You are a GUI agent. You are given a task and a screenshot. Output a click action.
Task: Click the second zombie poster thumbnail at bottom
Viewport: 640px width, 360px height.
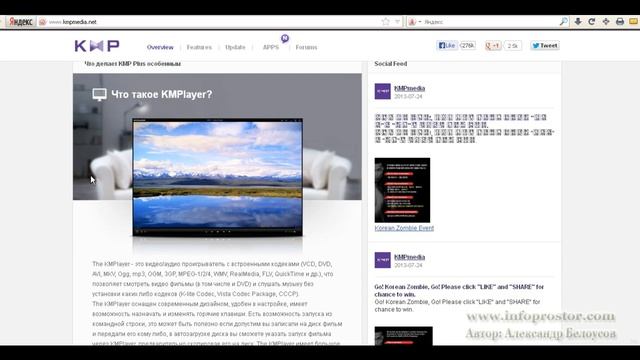pyautogui.click(x=404, y=336)
